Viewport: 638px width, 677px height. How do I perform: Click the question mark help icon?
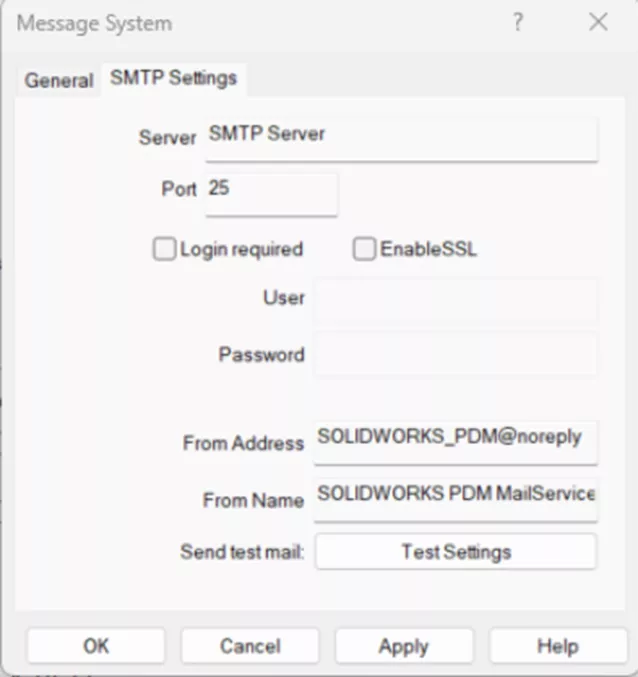click(518, 22)
